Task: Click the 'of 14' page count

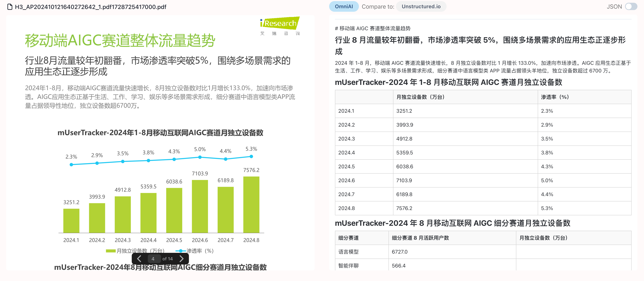Action: (x=167, y=259)
